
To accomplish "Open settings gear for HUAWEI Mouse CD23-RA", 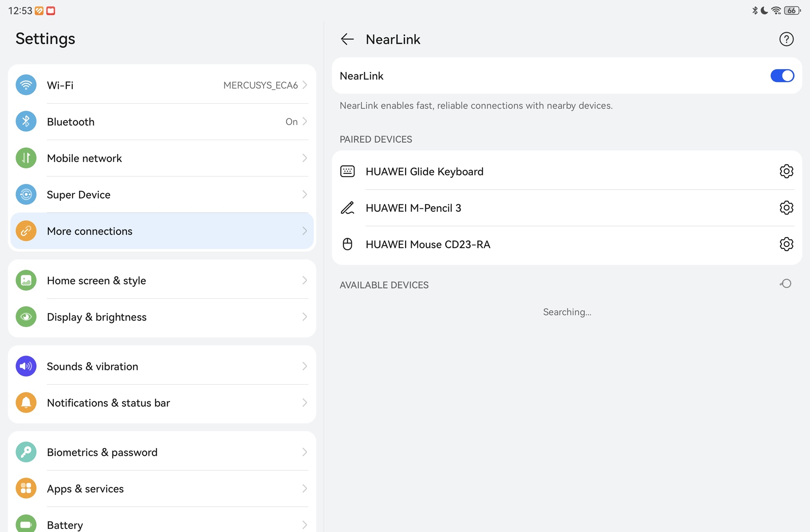I will 786,244.
